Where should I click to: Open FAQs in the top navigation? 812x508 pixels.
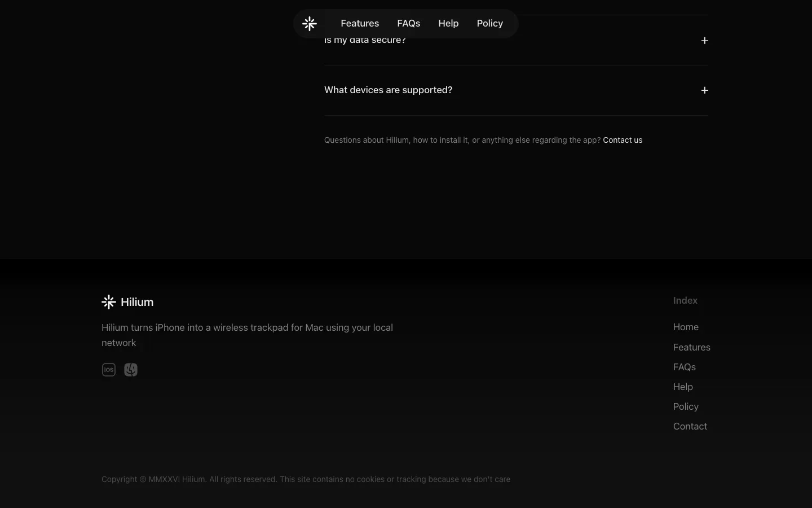point(409,24)
